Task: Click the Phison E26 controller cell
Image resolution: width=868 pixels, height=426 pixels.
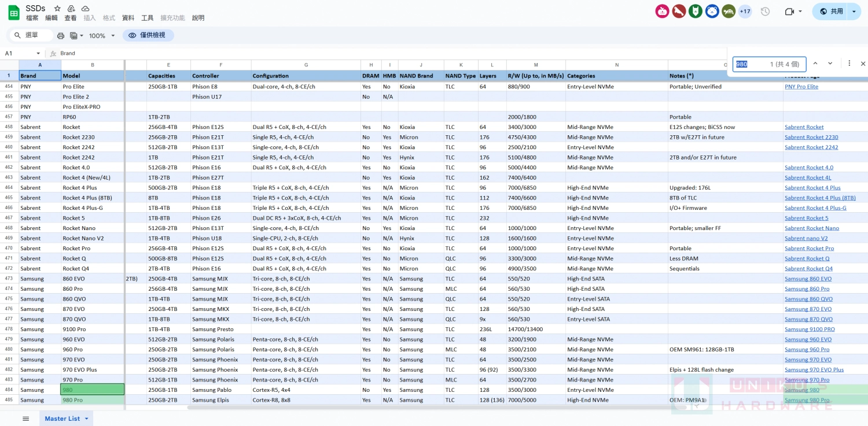Action: click(x=220, y=218)
